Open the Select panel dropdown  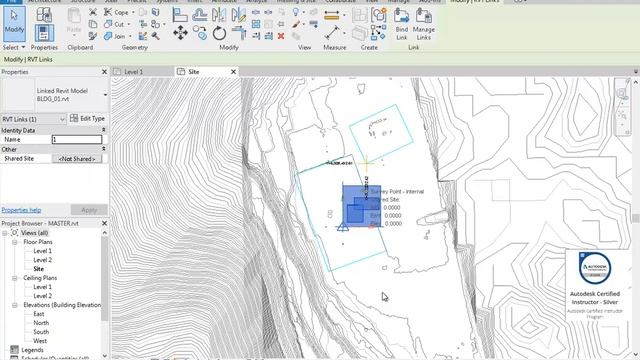14,47
